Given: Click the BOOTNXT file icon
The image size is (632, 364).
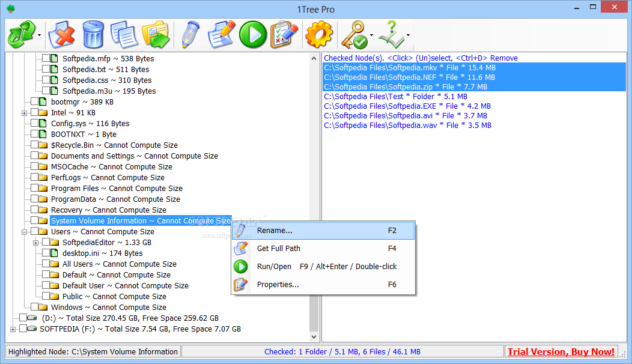Looking at the screenshot, I should pos(43,134).
